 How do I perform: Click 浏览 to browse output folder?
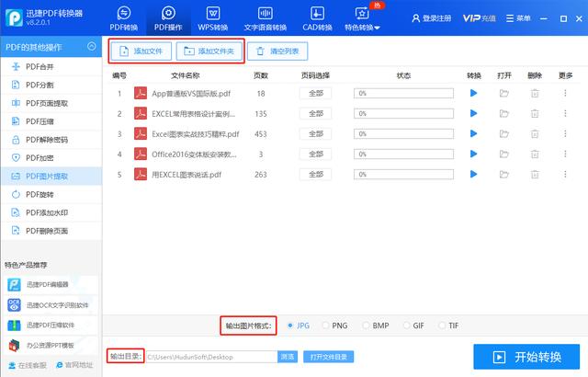pos(288,357)
